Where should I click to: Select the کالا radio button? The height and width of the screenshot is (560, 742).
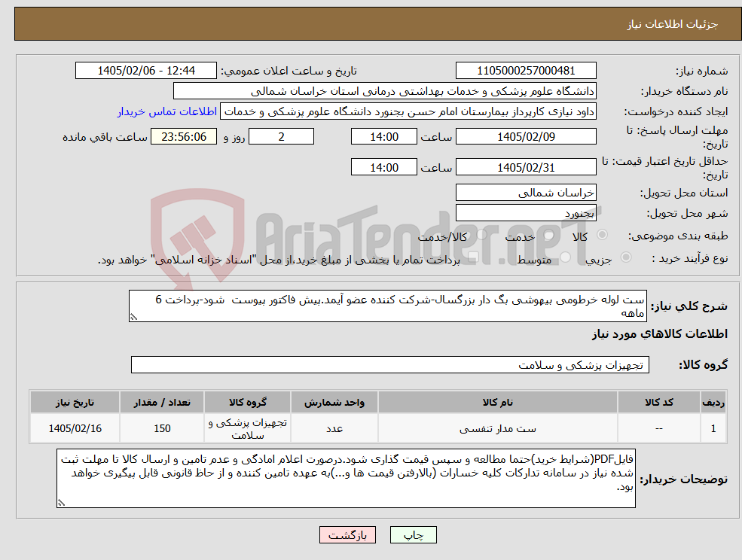(x=603, y=235)
